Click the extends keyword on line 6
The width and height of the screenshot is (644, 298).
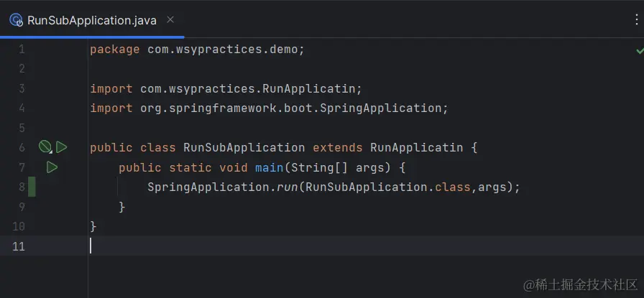click(x=338, y=148)
